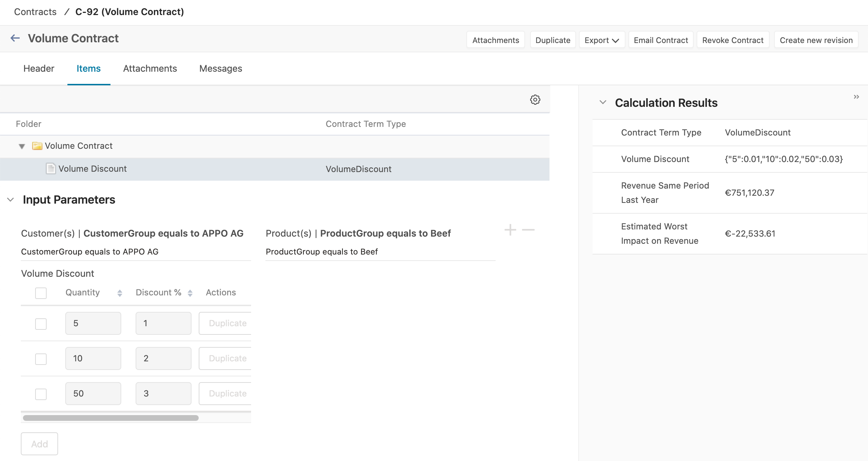Check the row with quantity 5
Viewport: 868px width, 461px height.
point(41,324)
